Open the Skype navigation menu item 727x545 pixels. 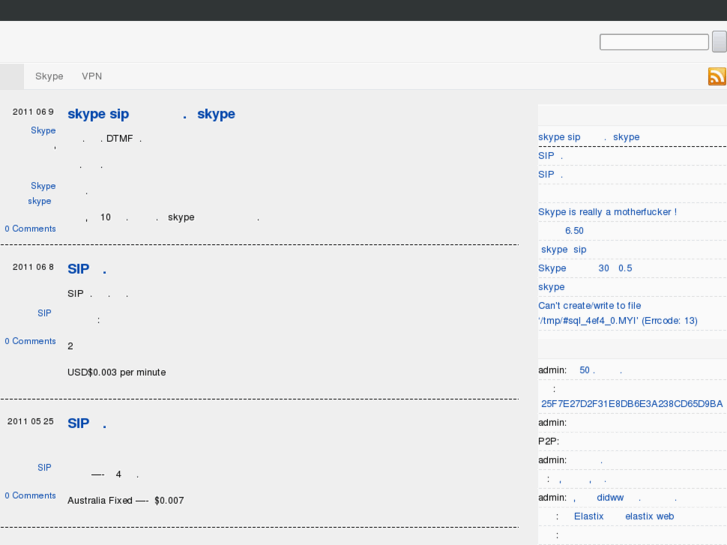pyautogui.click(x=49, y=76)
